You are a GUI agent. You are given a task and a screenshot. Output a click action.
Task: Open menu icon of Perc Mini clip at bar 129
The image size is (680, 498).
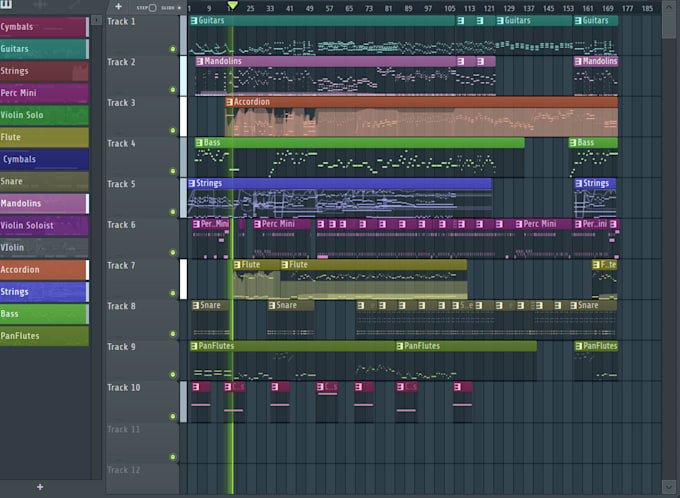pos(519,224)
